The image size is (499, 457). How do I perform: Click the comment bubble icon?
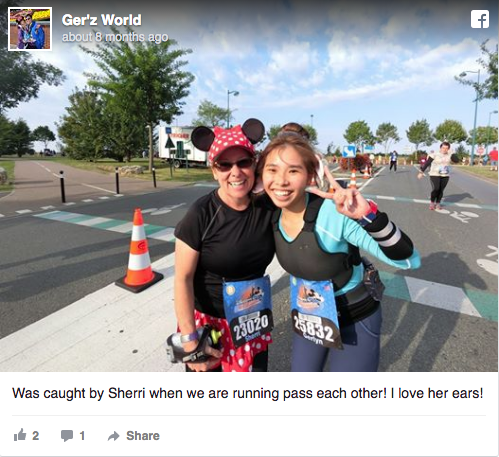click(67, 435)
